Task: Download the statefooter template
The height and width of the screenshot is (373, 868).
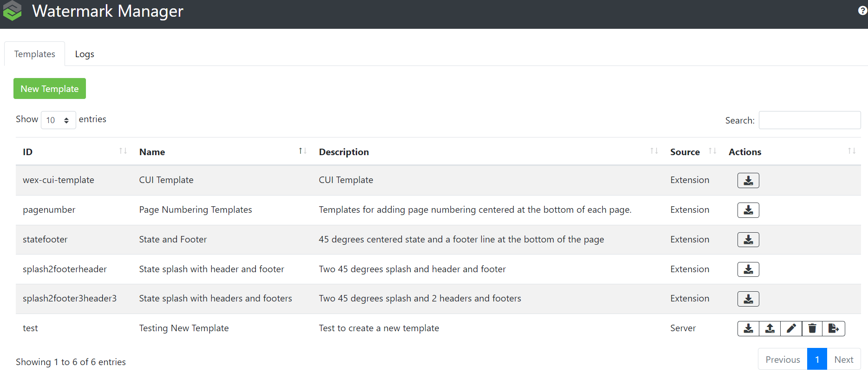Action: pyautogui.click(x=748, y=240)
